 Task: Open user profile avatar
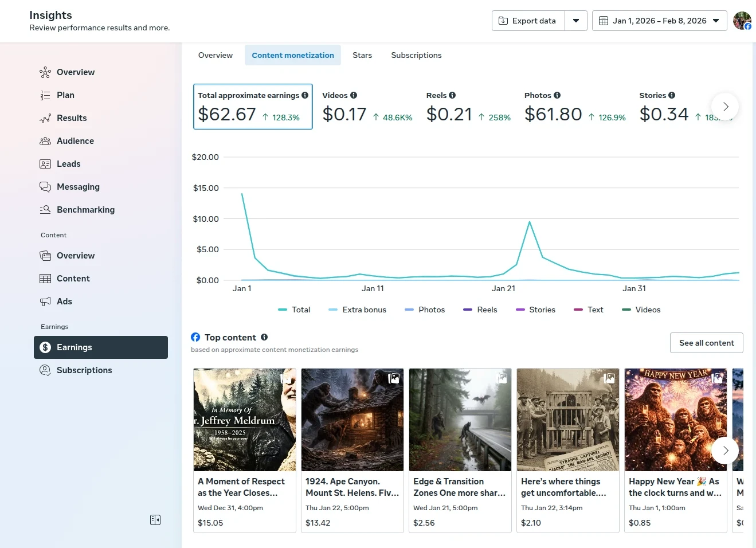(x=742, y=21)
